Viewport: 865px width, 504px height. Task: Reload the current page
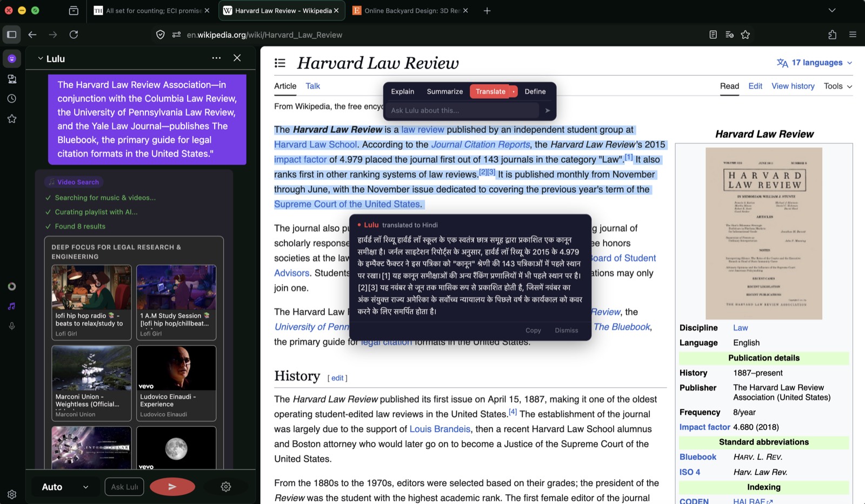point(74,35)
